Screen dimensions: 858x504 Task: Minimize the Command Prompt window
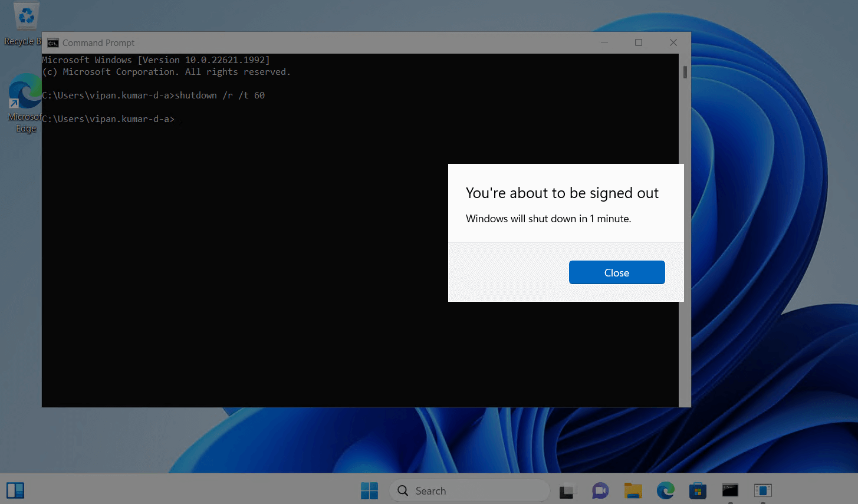point(604,42)
